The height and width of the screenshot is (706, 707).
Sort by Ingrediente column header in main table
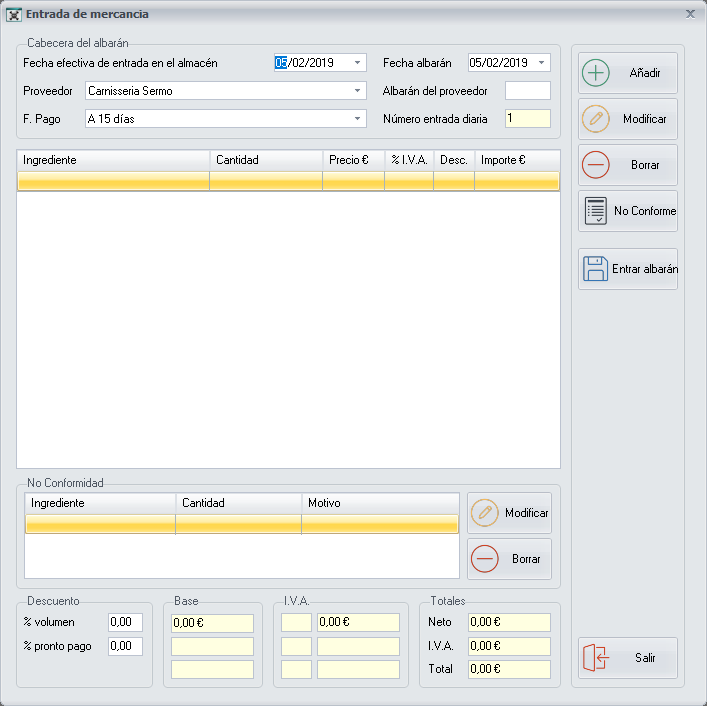113,160
